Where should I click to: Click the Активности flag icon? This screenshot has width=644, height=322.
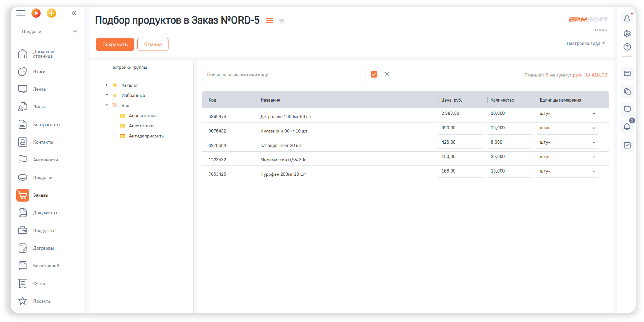pos(22,160)
